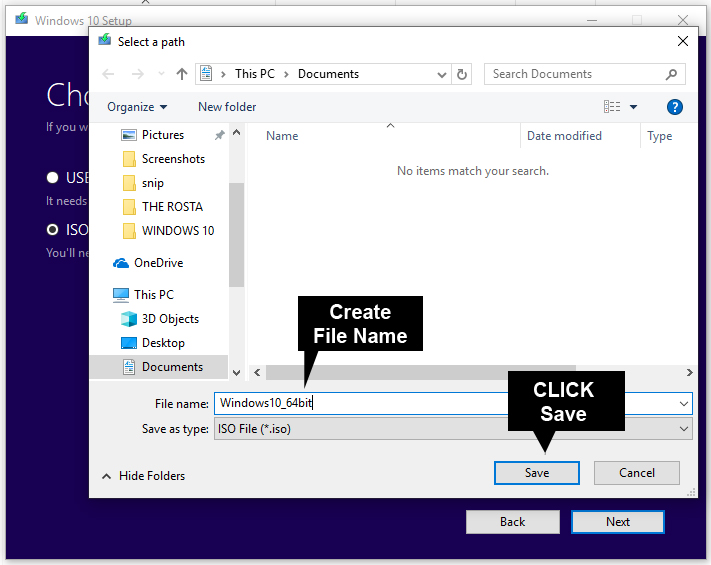The image size is (711, 565).
Task: Click the Save button
Action: 537,473
